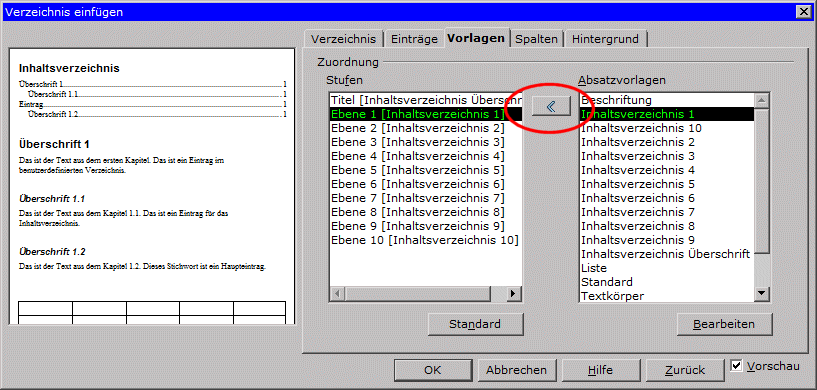Select Inhaltsverzeichnis 8 paragraph style
817x390 pixels.
click(667, 226)
